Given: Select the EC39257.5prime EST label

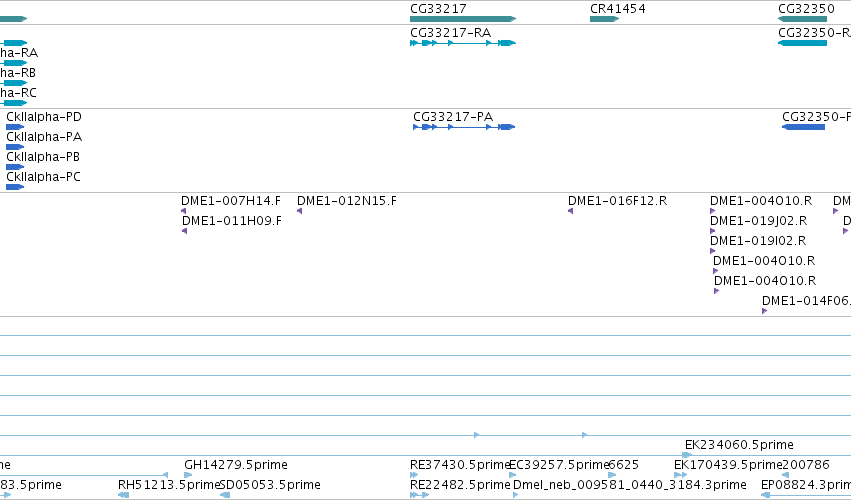Looking at the screenshot, I should pos(559,465).
